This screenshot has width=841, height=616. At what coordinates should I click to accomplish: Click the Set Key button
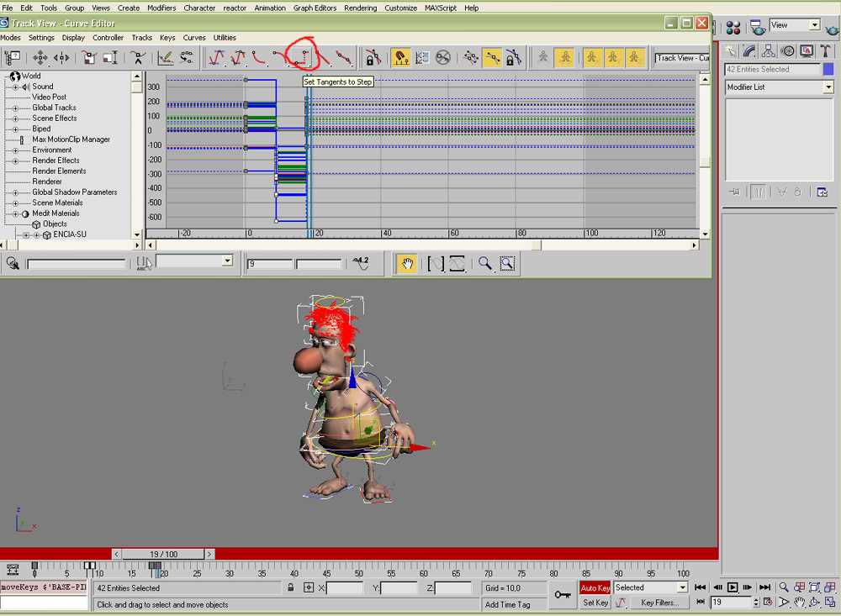click(595, 603)
